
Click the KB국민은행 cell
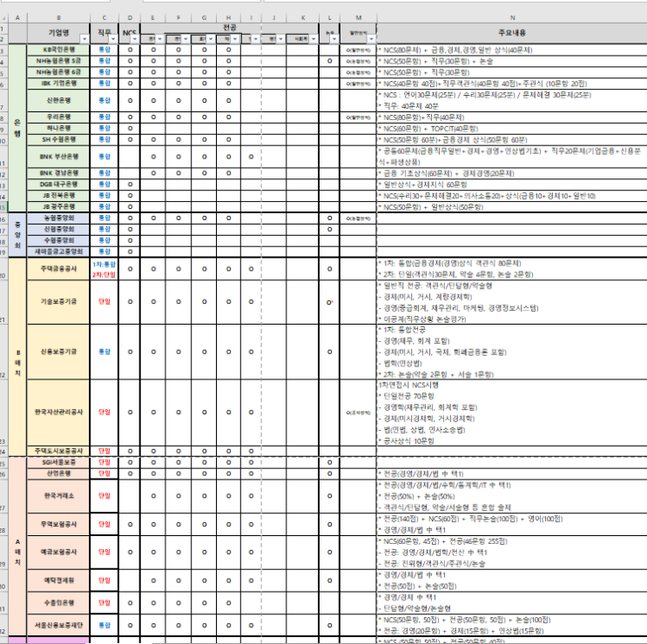tap(58, 50)
